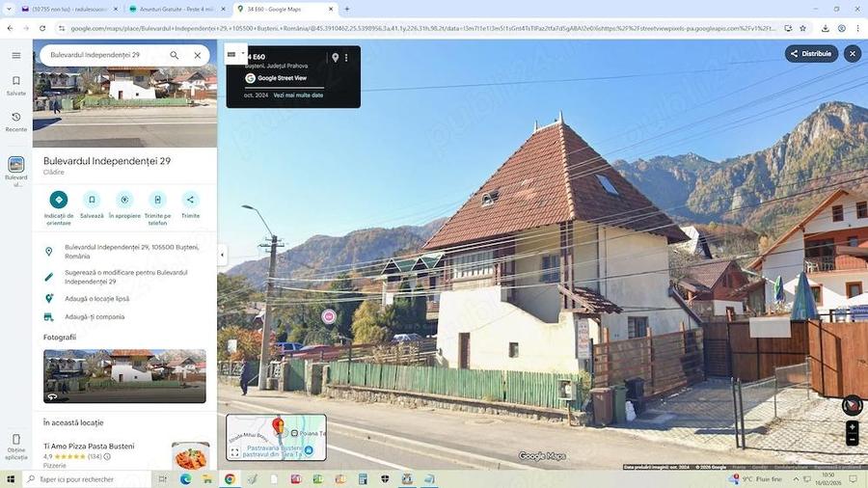Image resolution: width=868 pixels, height=488 pixels.
Task: Click Vezi mai multe date link
Action: pyautogui.click(x=298, y=95)
